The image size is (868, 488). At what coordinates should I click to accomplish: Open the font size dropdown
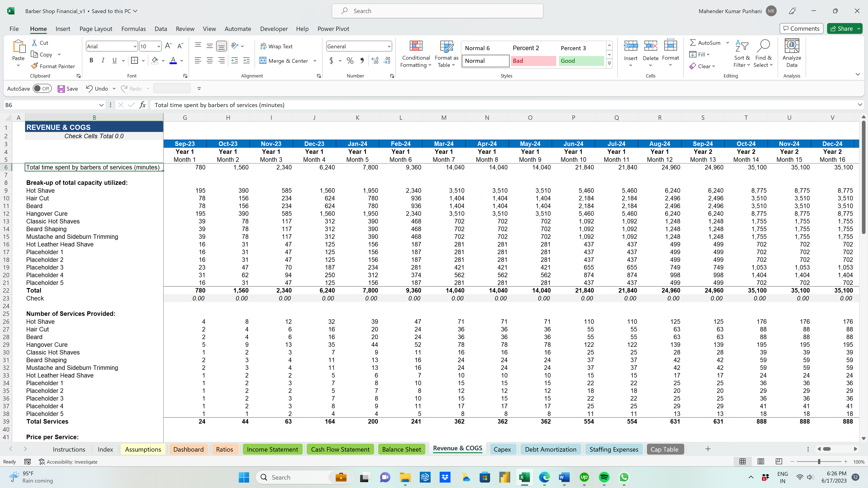coord(159,46)
